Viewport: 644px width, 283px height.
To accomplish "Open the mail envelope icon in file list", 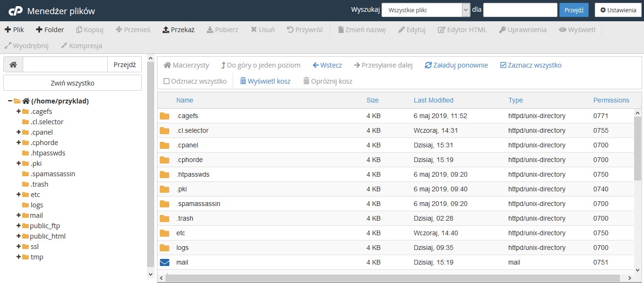I will [165, 262].
